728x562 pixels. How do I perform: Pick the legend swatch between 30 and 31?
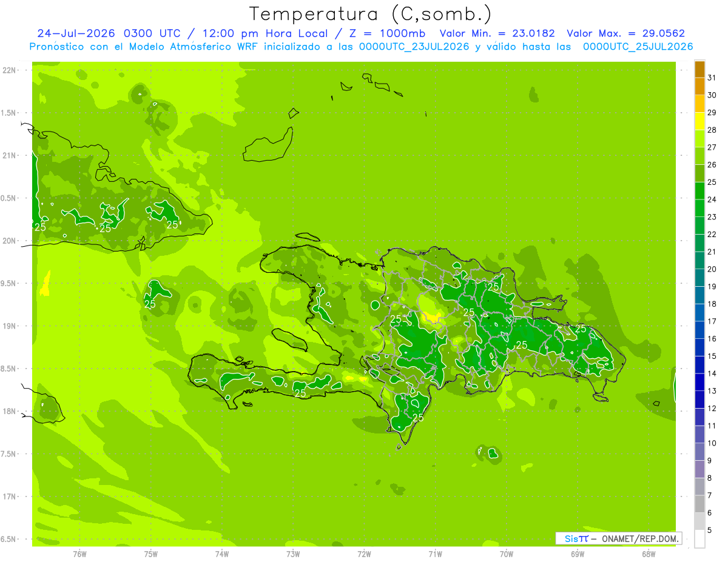[699, 87]
